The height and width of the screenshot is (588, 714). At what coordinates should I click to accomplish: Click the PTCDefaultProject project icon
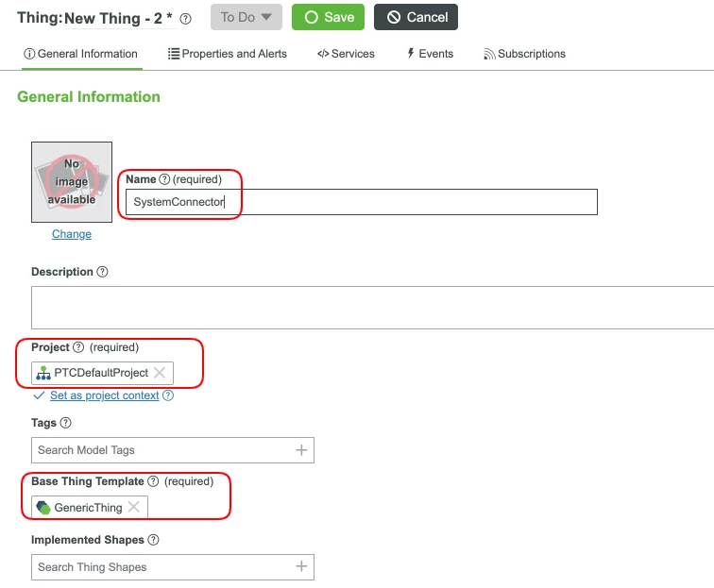[43, 373]
